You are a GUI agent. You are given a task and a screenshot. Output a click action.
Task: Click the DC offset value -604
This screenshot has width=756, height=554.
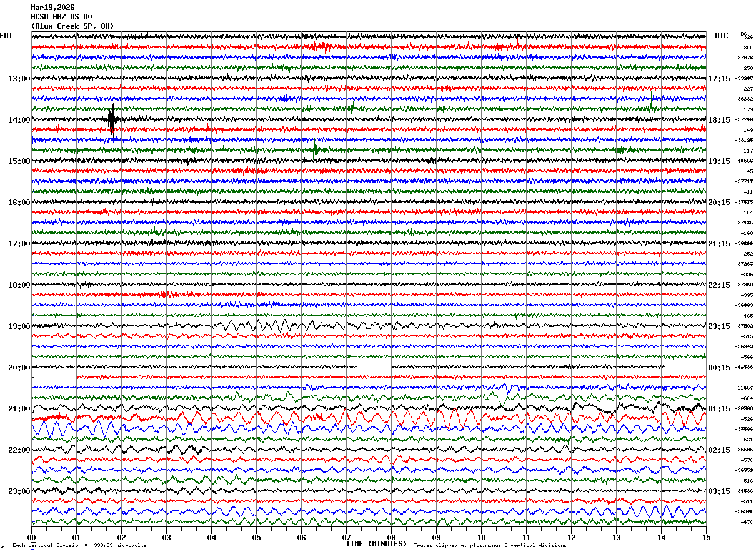(x=747, y=398)
